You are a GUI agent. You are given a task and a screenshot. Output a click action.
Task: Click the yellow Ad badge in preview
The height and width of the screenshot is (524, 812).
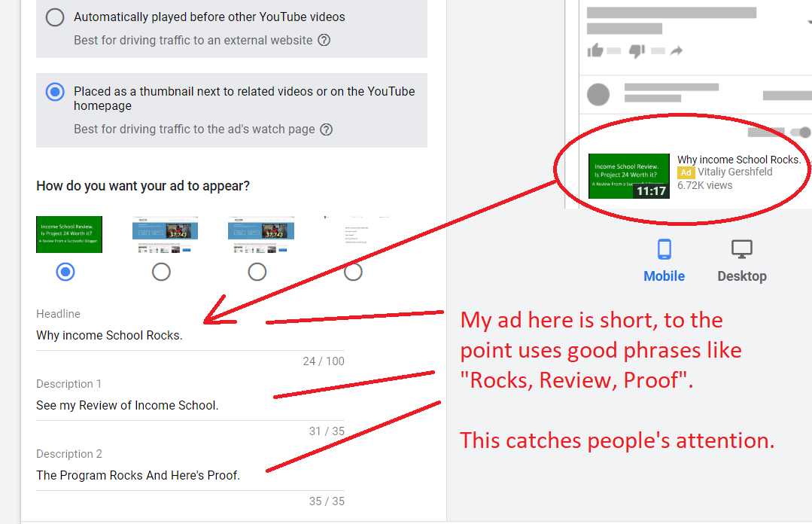686,172
